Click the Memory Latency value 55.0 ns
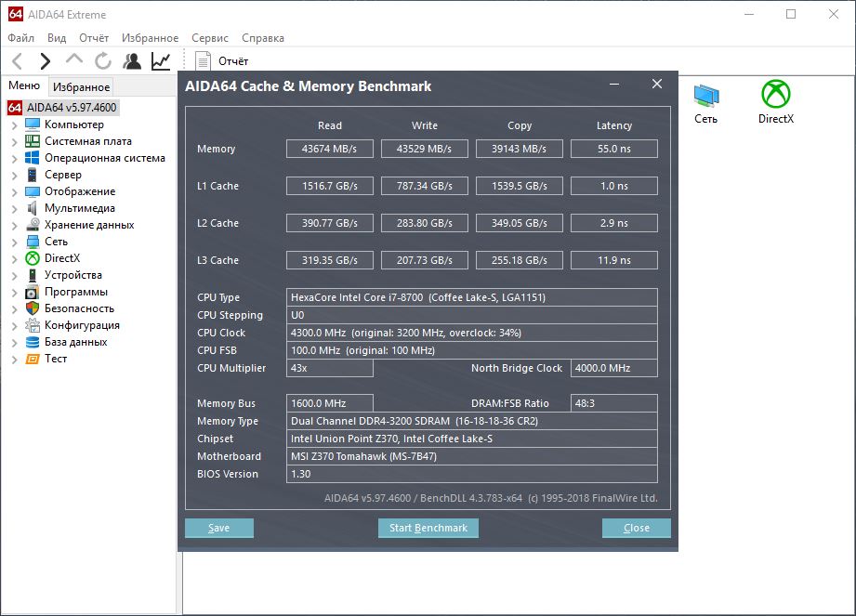Viewport: 856px width, 616px height. pos(614,149)
